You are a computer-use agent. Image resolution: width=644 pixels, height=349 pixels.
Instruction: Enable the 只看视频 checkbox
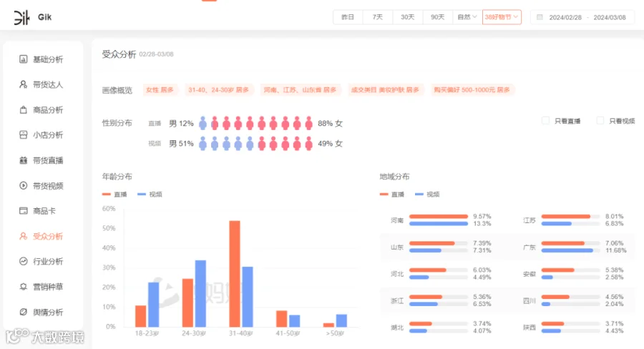600,121
